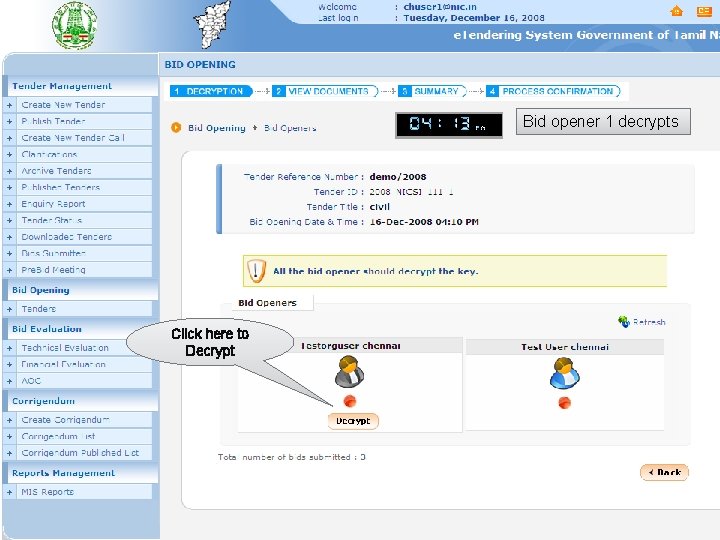Expand plus next to Enquiry Report
Screen dimensions: 720x540
point(9,204)
